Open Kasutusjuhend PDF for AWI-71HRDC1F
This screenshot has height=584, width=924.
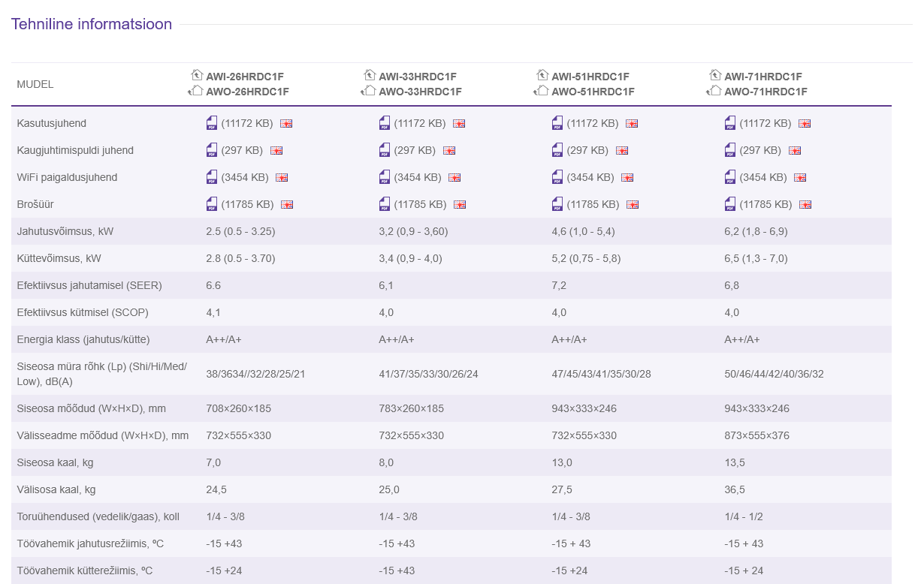[730, 123]
